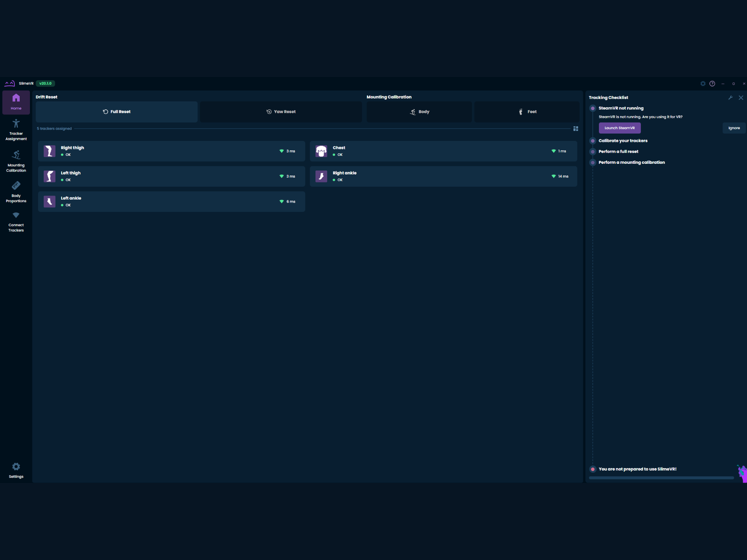Image resolution: width=747 pixels, height=560 pixels.
Task: Click the Right thigh tracker body icon
Action: tap(49, 151)
